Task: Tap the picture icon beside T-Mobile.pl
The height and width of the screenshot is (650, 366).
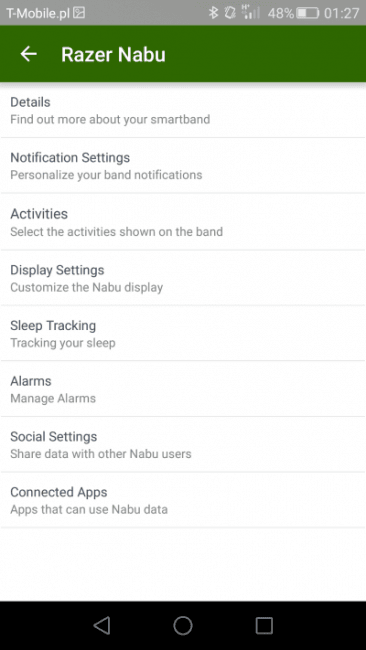Action: 79,13
